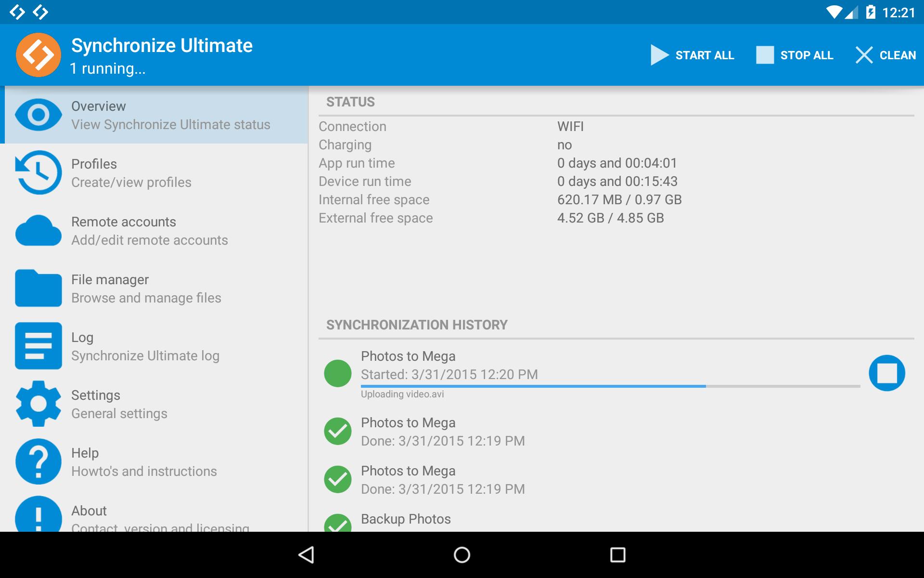The image size is (924, 578).
Task: Click the video.avi upload progress bar
Action: 610,386
